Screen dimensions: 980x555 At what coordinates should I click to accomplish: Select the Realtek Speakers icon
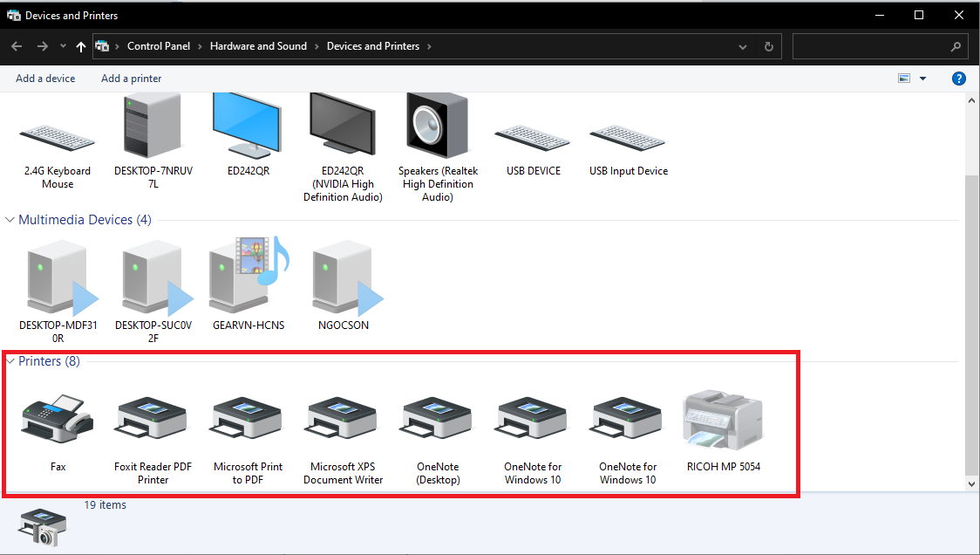(438, 125)
